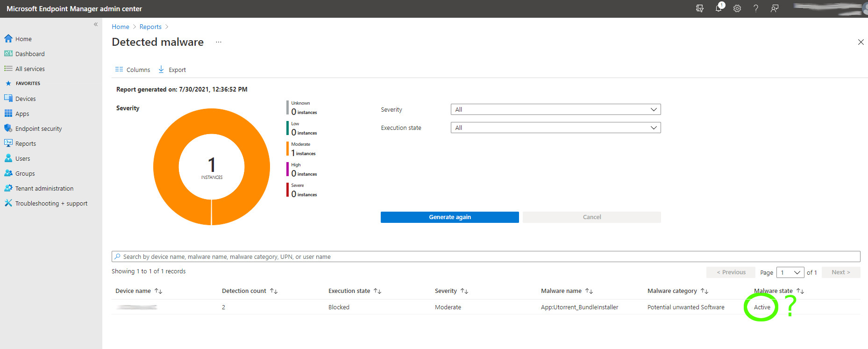The width and height of the screenshot is (868, 349).
Task: Open the feedback person icon
Action: coord(775,8)
